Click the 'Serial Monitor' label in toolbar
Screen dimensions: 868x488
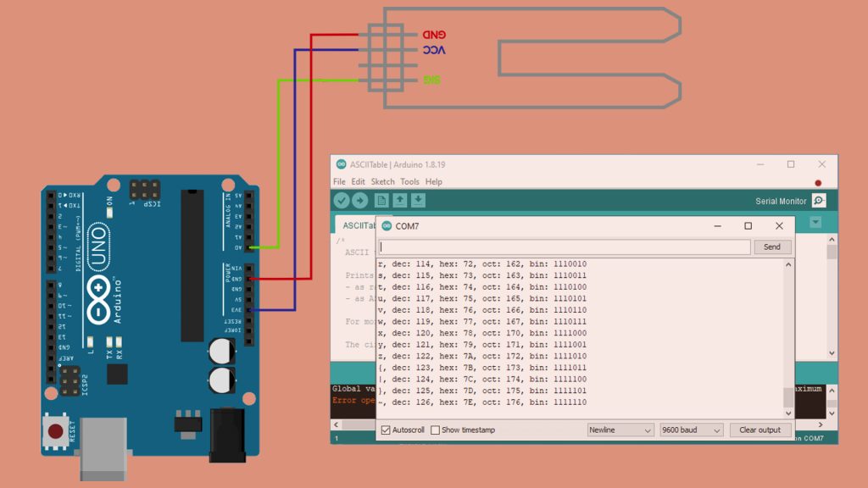pos(781,201)
